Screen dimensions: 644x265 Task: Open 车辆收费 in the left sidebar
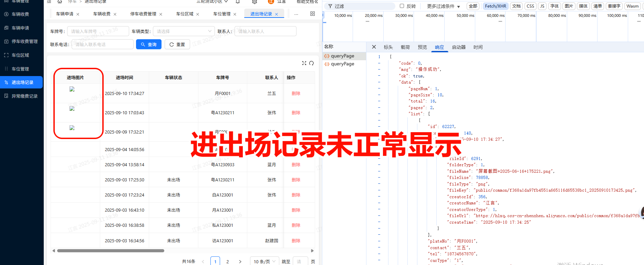(x=20, y=14)
